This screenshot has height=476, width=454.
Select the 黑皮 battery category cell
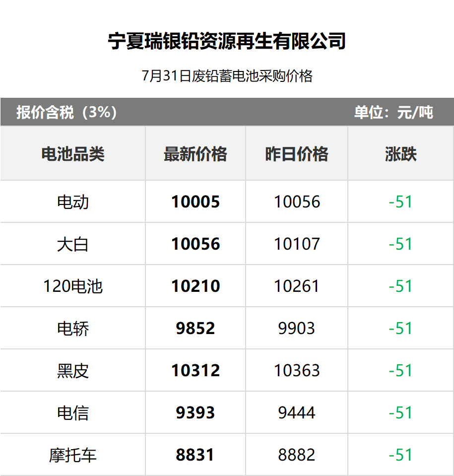[73, 371]
